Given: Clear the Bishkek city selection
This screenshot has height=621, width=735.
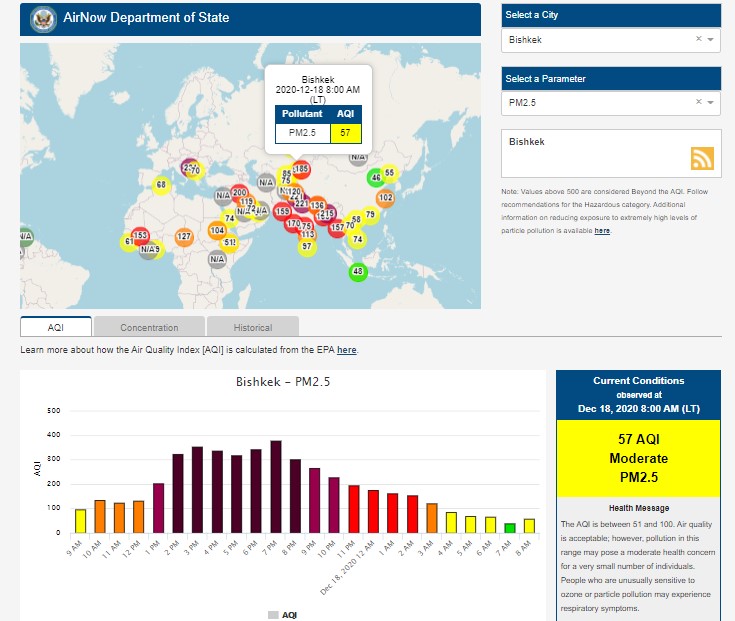Looking at the screenshot, I should click(698, 40).
